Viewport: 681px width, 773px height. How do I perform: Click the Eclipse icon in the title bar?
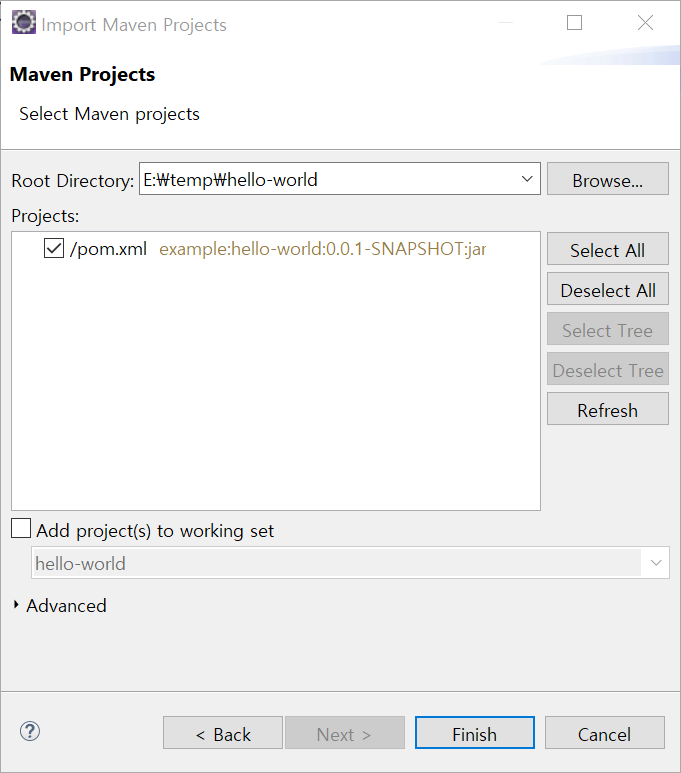click(24, 23)
